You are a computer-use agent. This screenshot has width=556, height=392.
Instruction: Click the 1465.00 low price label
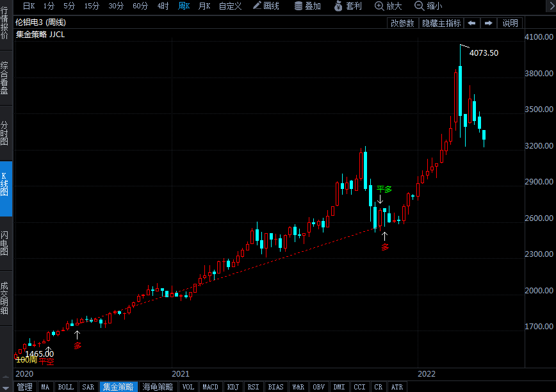39,354
